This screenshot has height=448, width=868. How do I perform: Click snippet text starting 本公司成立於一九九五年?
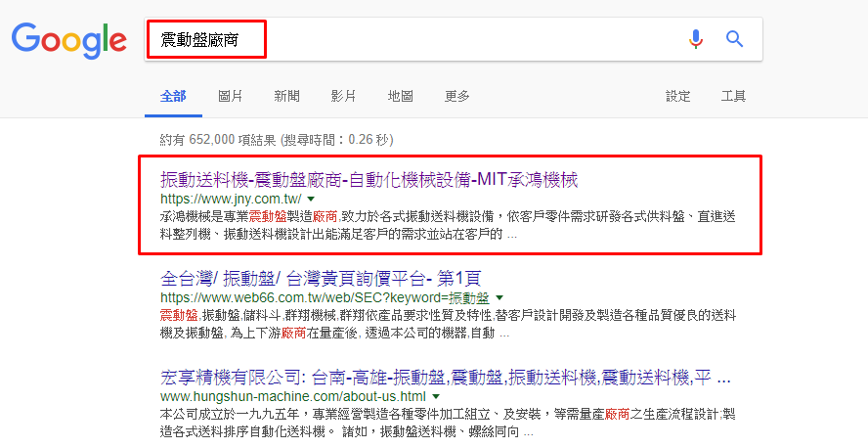pyautogui.click(x=448, y=424)
